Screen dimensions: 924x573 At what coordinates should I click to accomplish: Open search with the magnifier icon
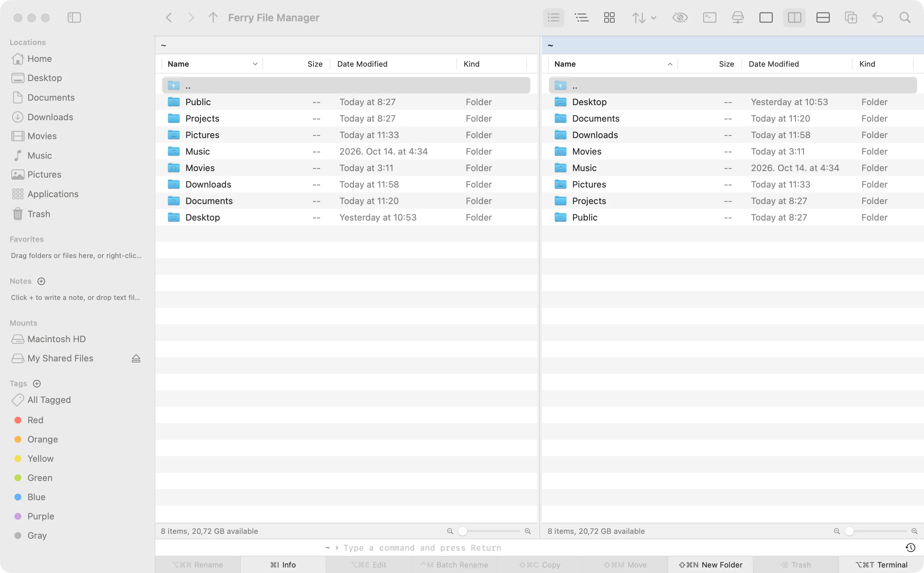pyautogui.click(x=905, y=18)
